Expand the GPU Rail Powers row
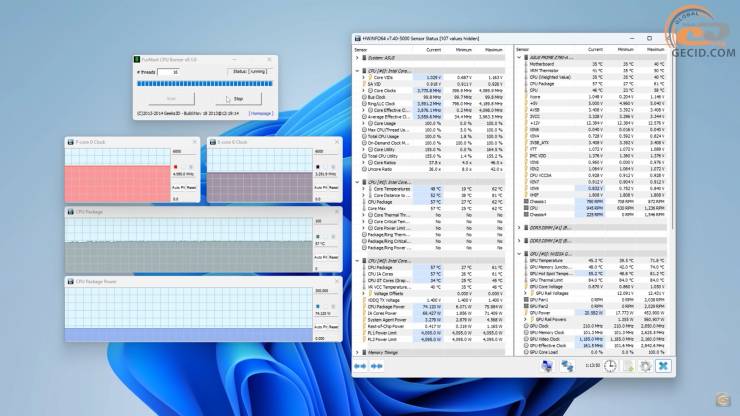Viewport: 740px width, 416px height. pos(525,319)
